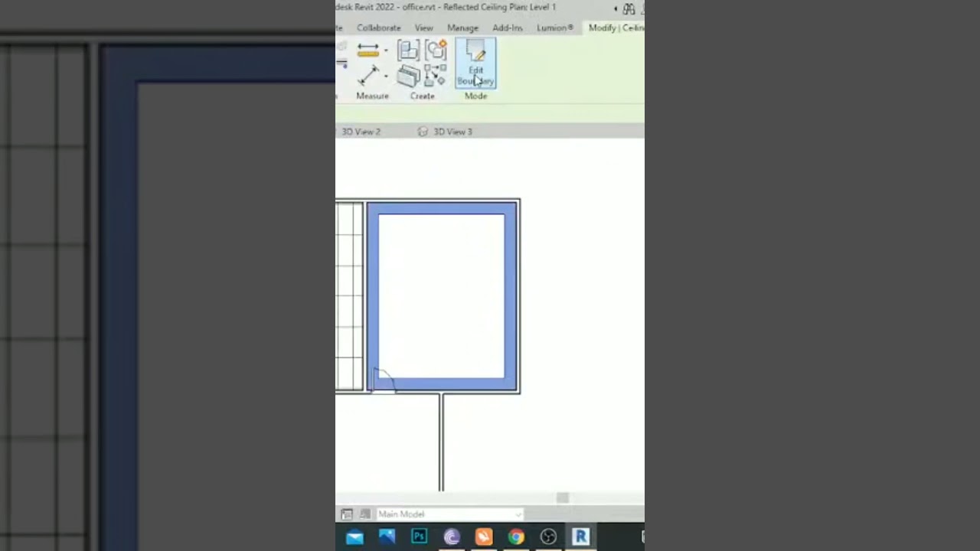Click the Mode panel label
Viewport: 980px width, 551px height.
(475, 96)
